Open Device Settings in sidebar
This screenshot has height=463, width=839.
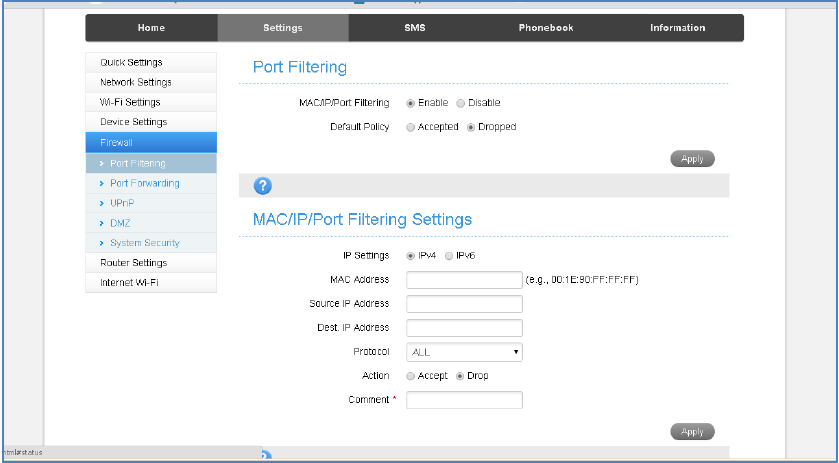tap(151, 122)
